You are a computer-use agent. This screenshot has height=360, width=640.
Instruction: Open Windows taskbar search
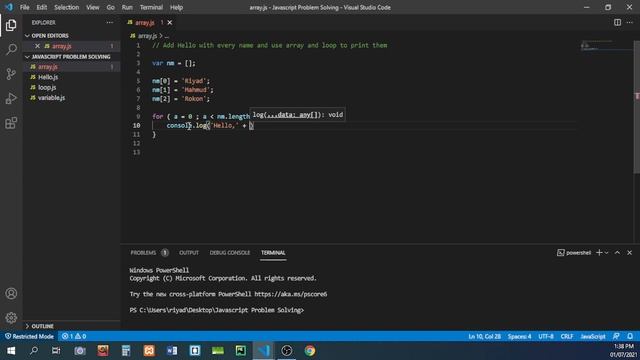[34, 351]
